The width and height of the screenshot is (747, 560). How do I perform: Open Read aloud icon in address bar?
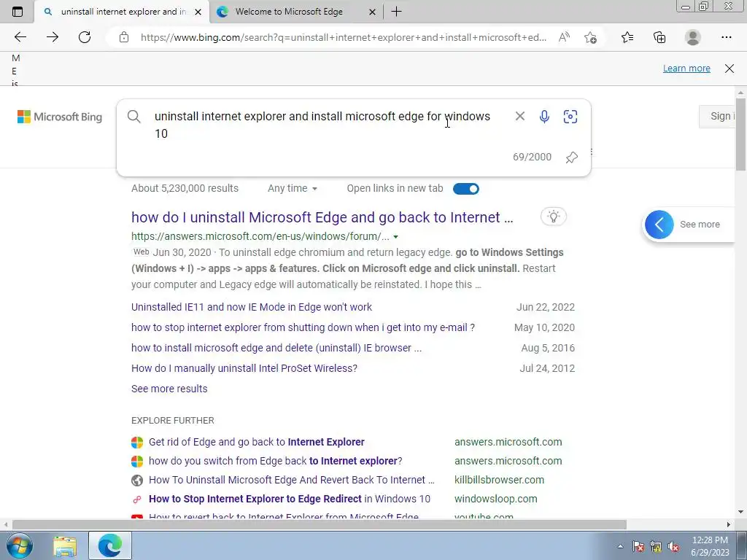click(564, 37)
